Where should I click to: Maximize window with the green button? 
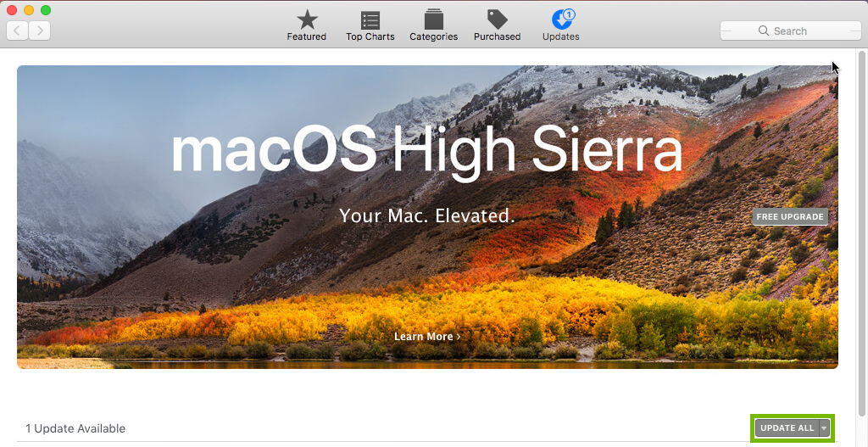point(46,10)
